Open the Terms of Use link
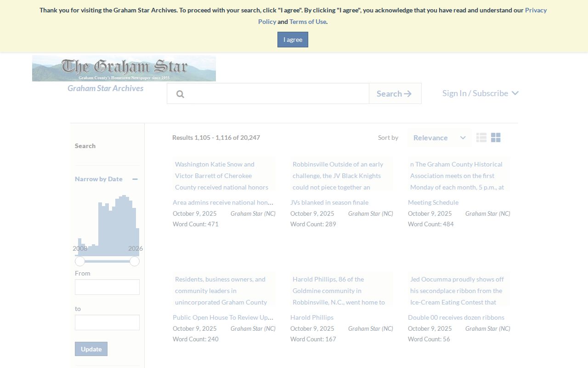Viewport: 588px width, 368px height. pyautogui.click(x=308, y=22)
